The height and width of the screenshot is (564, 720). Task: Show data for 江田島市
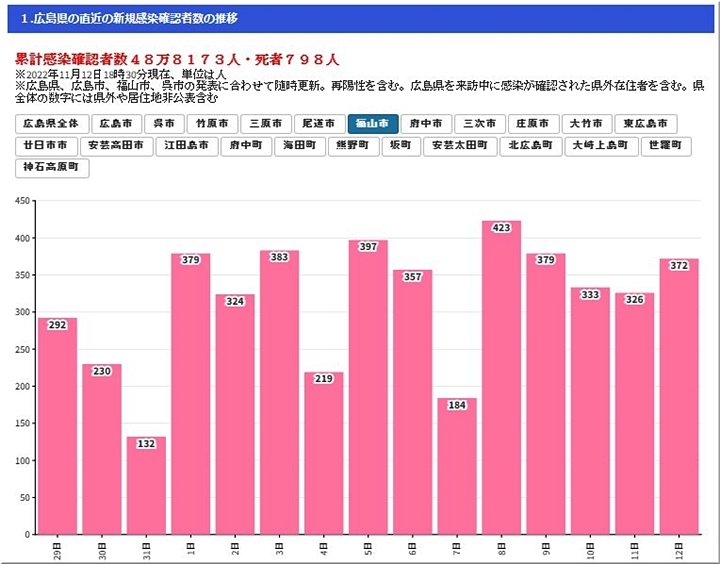(x=187, y=146)
